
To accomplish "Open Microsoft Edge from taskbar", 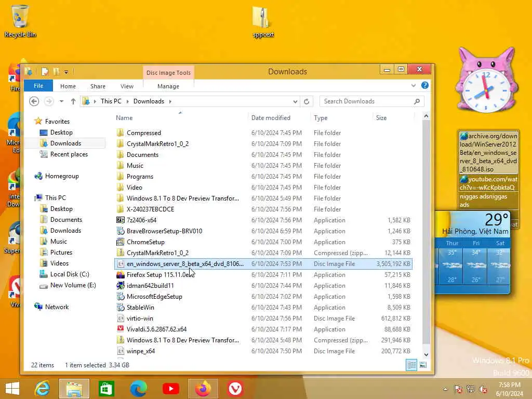I will click(x=138, y=389).
